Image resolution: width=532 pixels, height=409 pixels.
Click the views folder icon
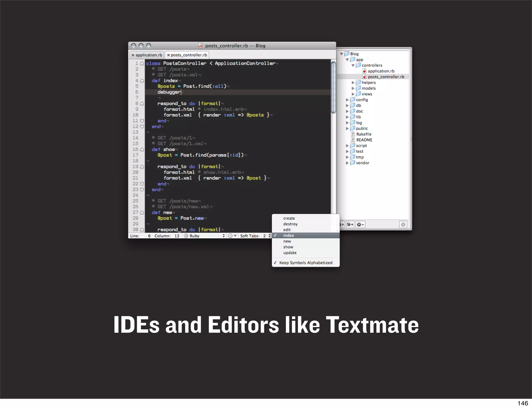coord(358,94)
